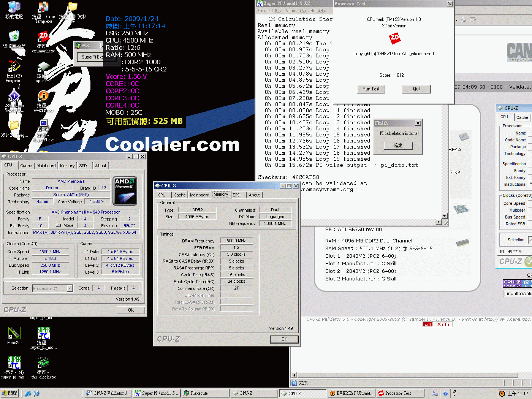Close the Finish dialog
Viewport: 532px width, 399px height.
point(418,123)
